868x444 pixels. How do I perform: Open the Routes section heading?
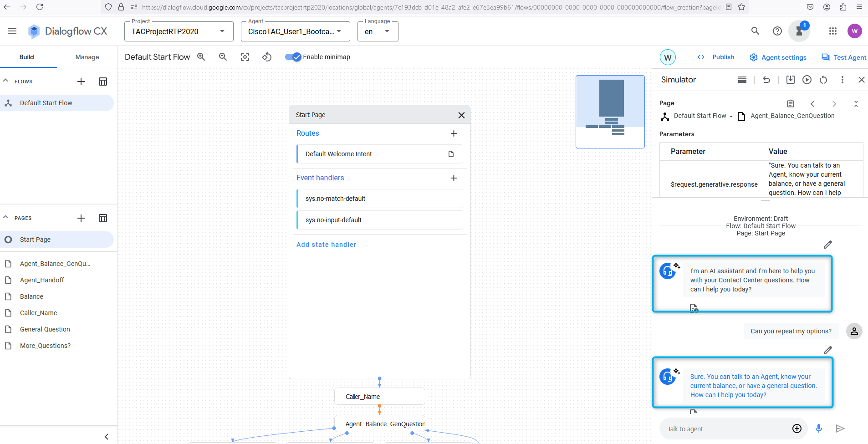click(x=308, y=133)
